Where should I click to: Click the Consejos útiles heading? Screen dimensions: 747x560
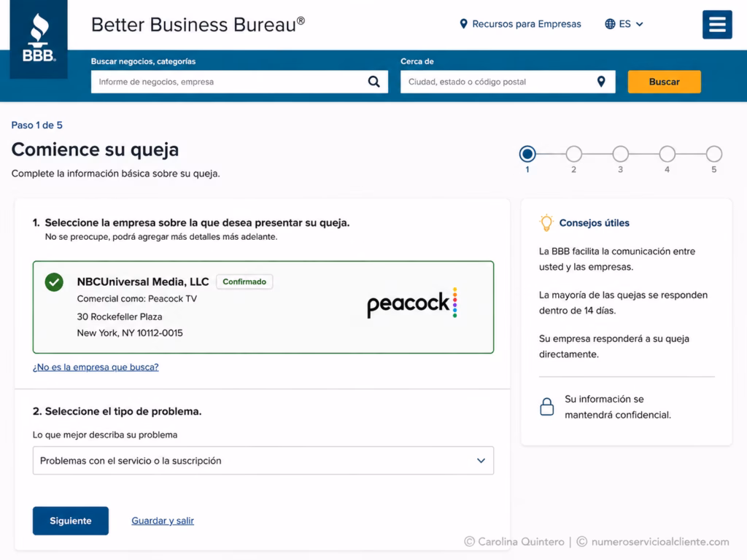(x=594, y=223)
